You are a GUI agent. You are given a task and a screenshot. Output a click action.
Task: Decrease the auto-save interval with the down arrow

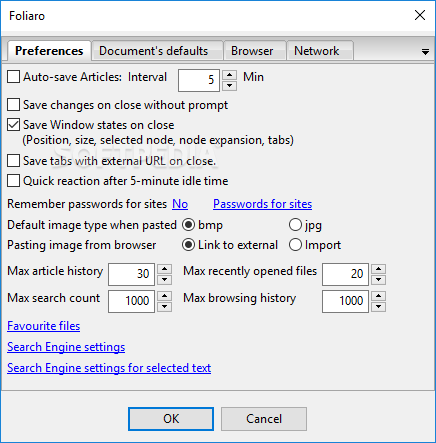[229, 86]
